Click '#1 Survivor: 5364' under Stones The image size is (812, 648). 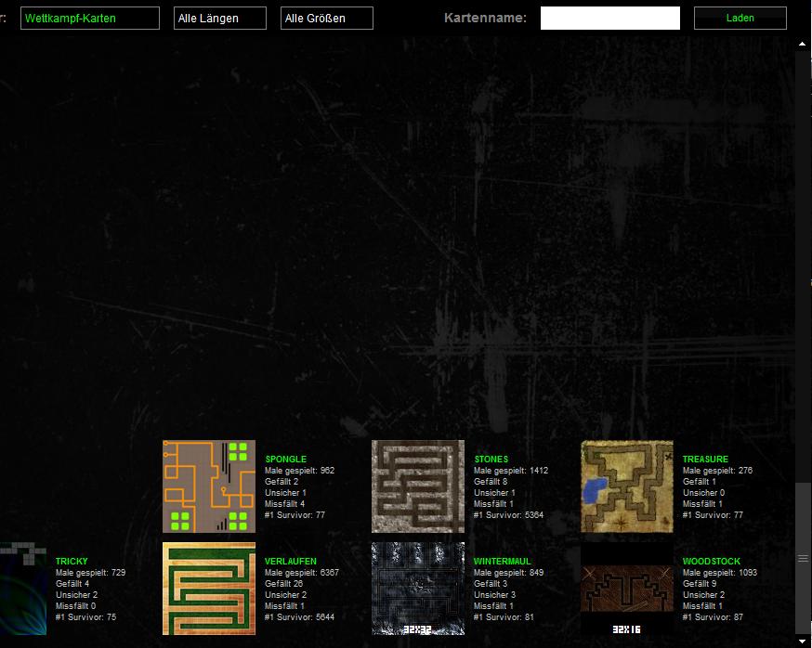508,515
